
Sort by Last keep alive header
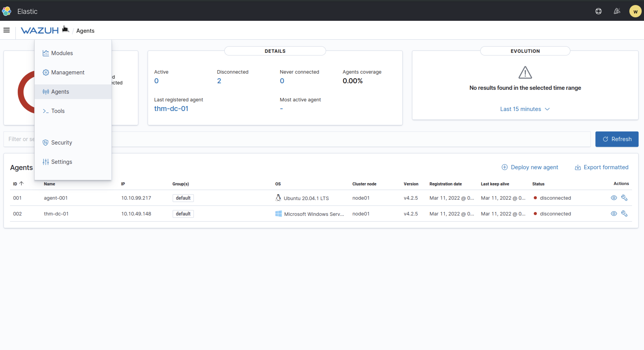(495, 184)
